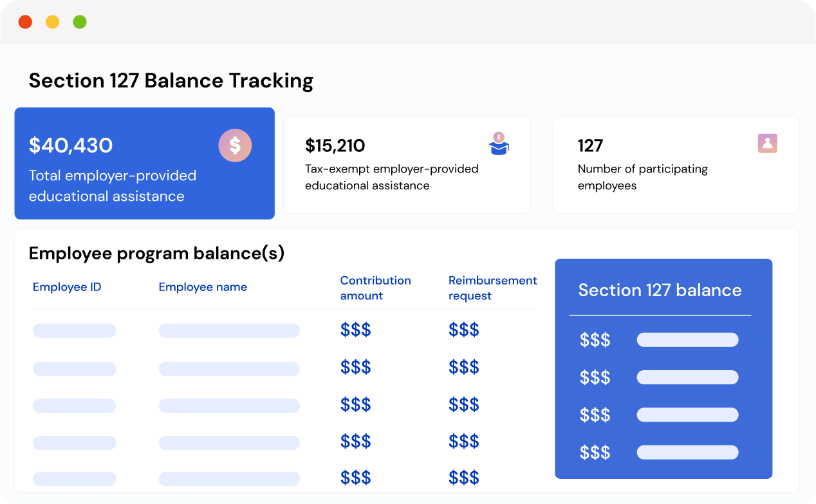
Task: Click the Section 127 Balance Tracking title
Action: [x=171, y=80]
